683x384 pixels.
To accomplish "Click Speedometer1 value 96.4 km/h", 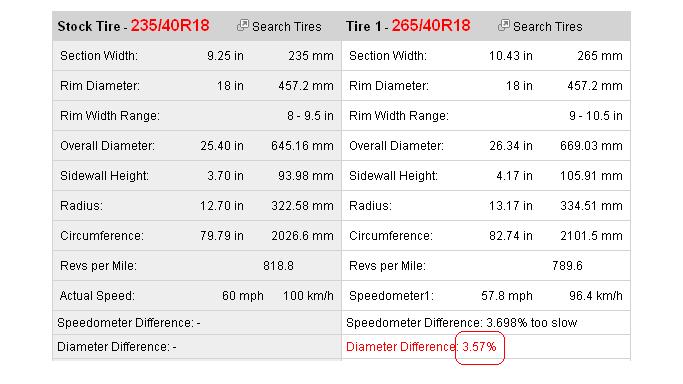I will point(595,296).
